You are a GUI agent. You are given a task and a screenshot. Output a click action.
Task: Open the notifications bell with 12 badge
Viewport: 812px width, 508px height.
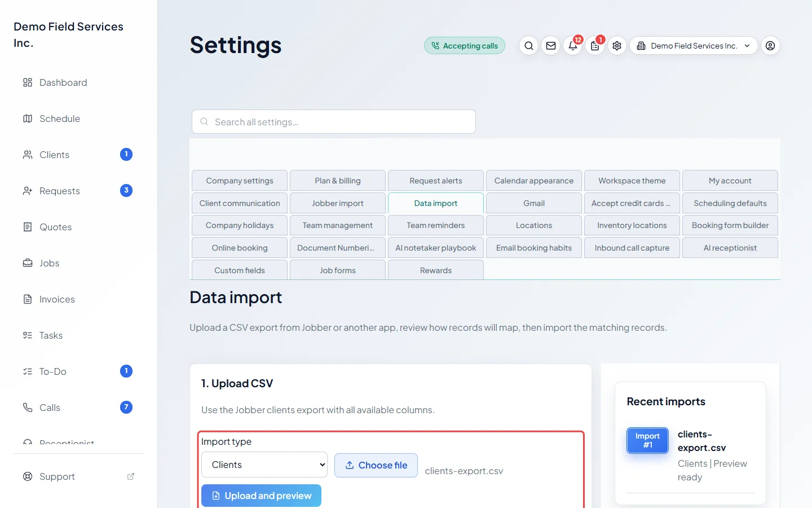[573, 46]
